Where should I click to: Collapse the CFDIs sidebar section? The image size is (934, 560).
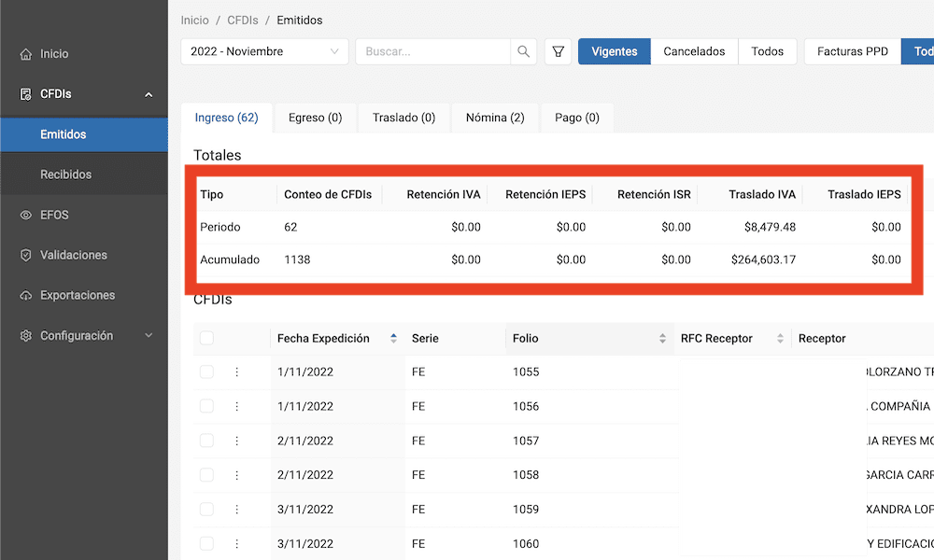(149, 94)
